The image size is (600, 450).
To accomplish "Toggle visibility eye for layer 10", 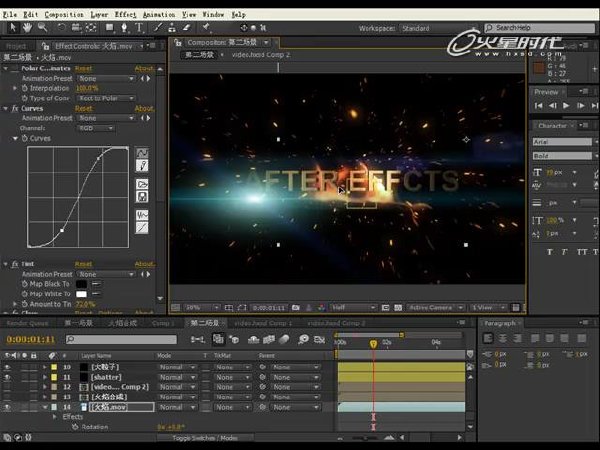I will point(7,367).
